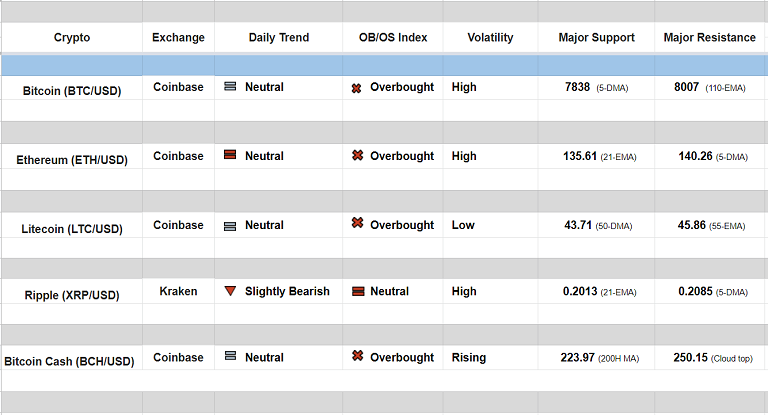Click Ethereum's overbought red X icon

pos(356,156)
